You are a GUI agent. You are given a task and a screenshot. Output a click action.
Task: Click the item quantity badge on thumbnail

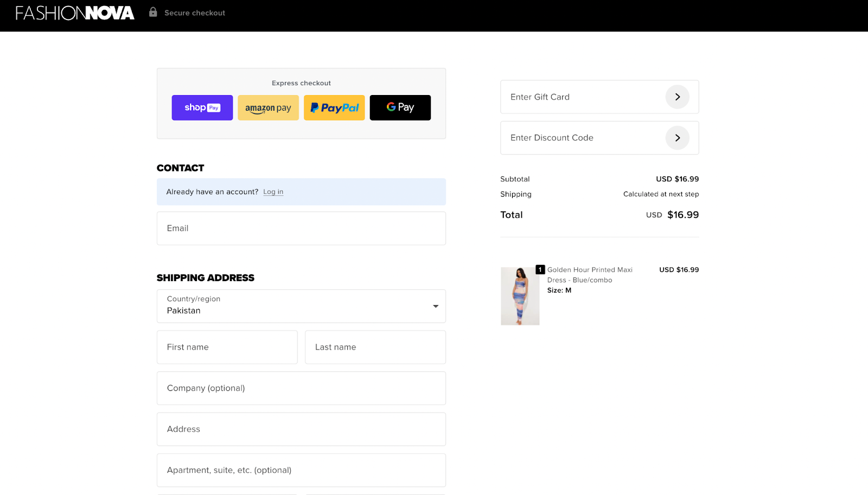point(540,270)
